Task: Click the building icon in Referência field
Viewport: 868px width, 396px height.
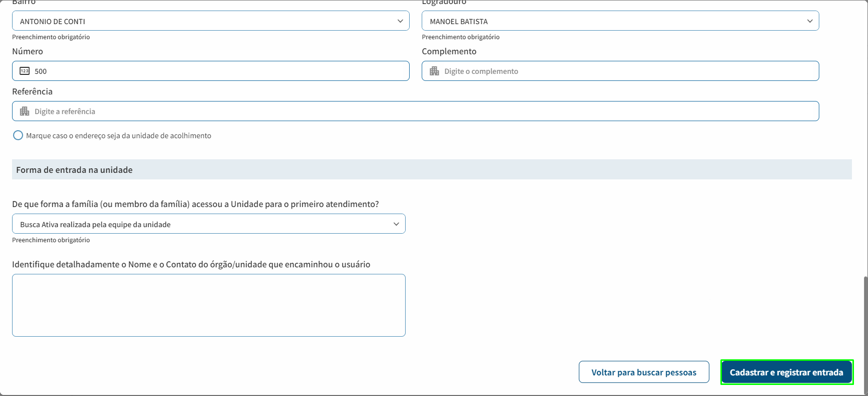Action: pos(25,111)
